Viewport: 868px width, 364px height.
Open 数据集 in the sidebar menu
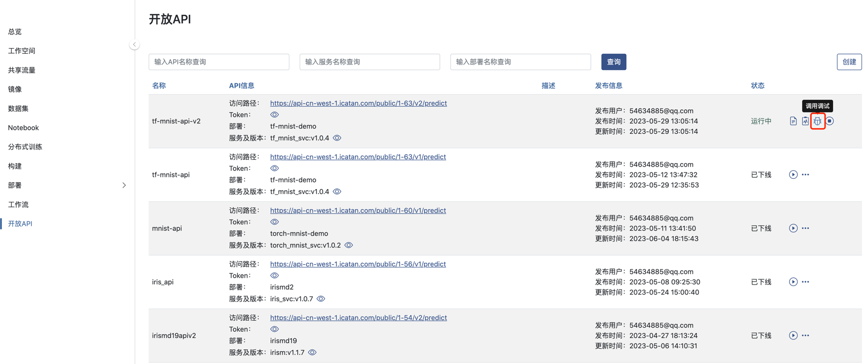coord(18,108)
